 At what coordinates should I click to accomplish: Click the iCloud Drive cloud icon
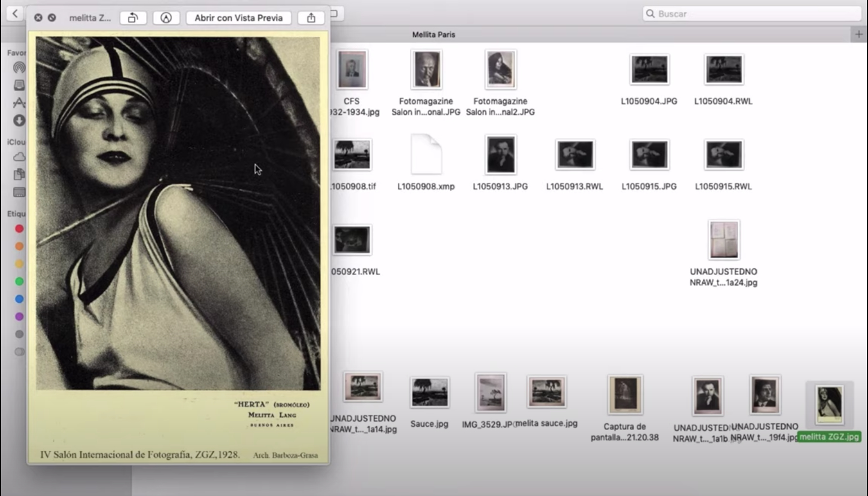click(x=19, y=157)
